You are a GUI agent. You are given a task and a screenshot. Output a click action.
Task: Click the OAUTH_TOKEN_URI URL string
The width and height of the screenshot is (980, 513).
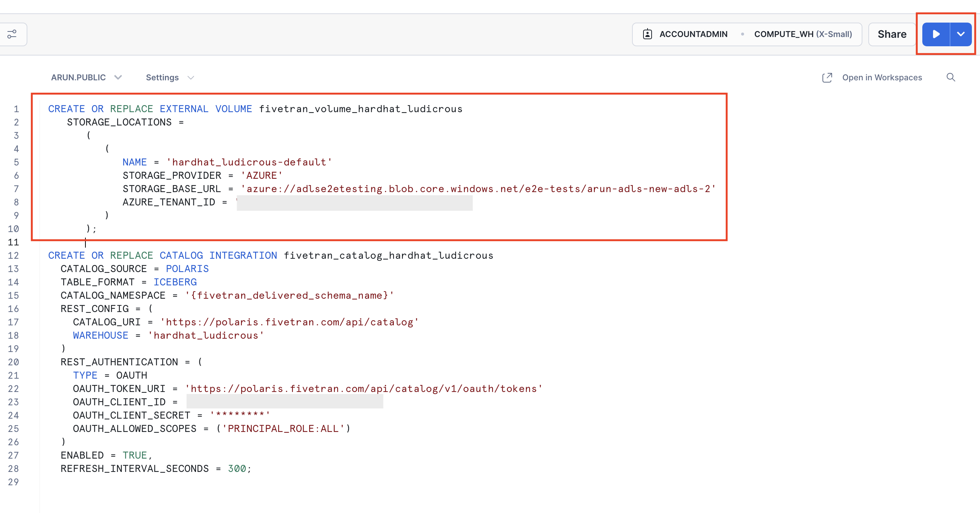[364, 389]
